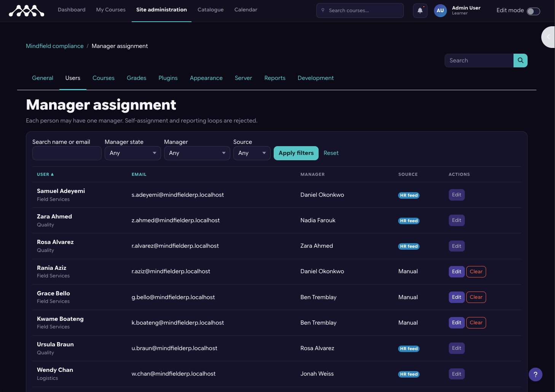Screen dimensions: 555x392
Task: Switch to the Courses tab
Action: (x=104, y=78)
